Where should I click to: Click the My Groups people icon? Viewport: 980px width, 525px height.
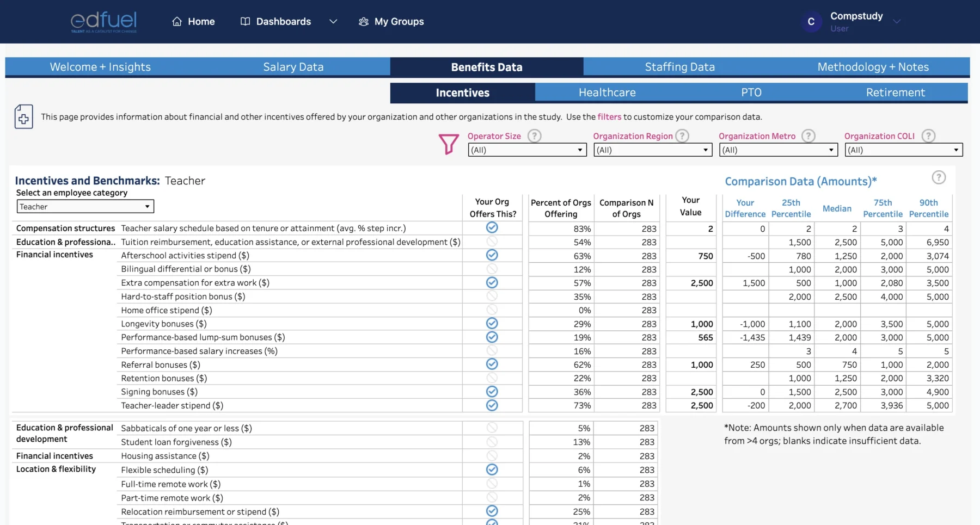(x=364, y=21)
